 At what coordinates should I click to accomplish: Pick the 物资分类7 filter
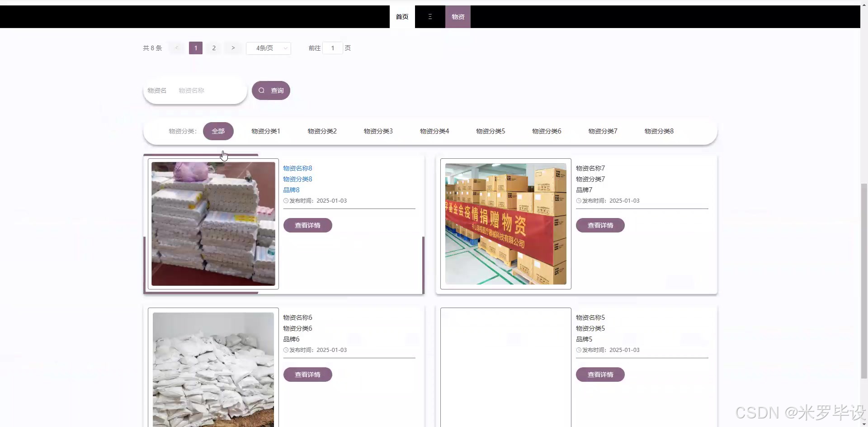pyautogui.click(x=603, y=131)
